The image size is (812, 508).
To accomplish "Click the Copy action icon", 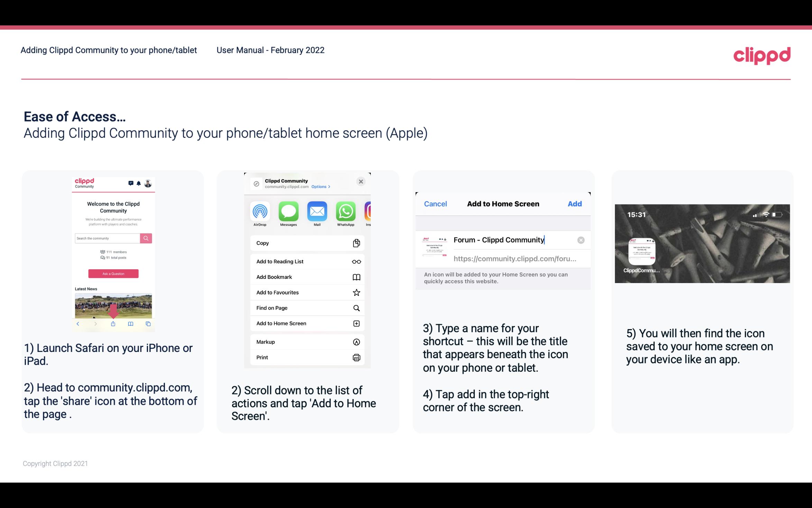I will click(x=356, y=243).
